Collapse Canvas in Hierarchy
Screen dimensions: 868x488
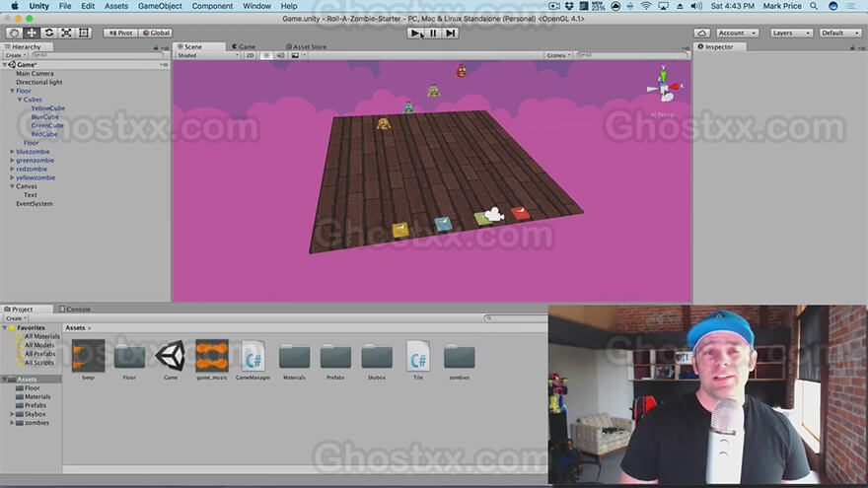point(12,186)
